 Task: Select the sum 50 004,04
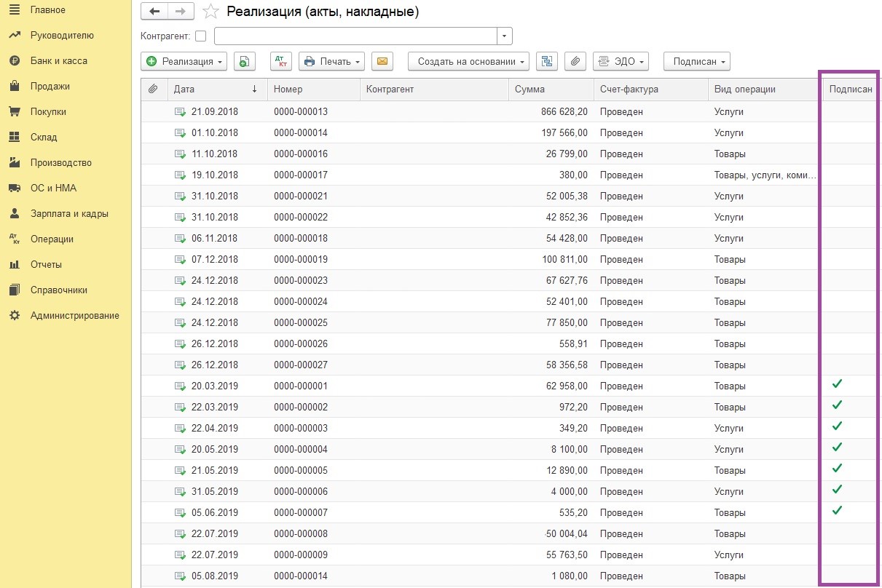coord(567,534)
